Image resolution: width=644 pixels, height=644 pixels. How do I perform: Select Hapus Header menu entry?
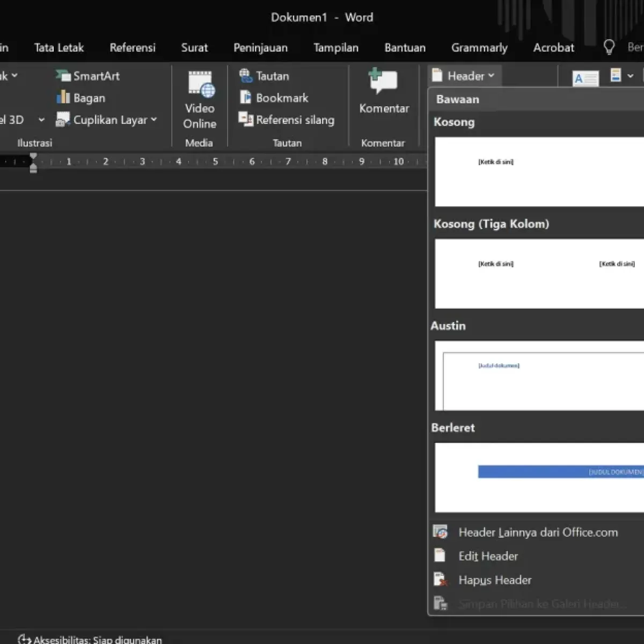tap(537, 580)
